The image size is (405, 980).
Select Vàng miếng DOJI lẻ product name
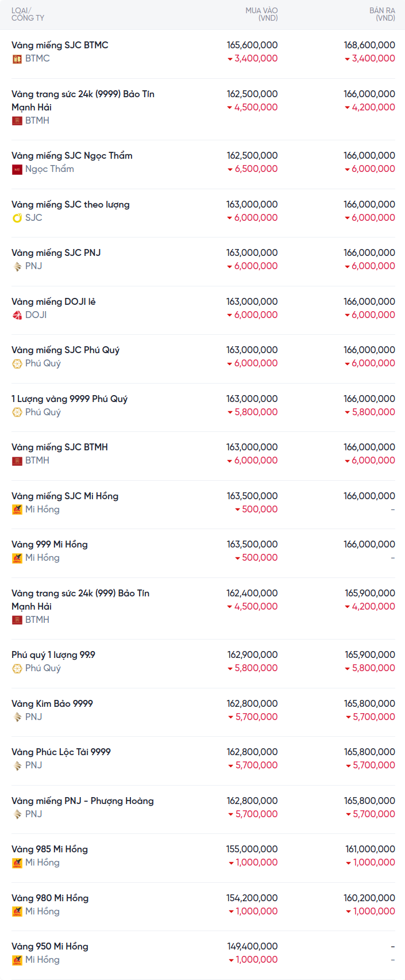tap(53, 301)
